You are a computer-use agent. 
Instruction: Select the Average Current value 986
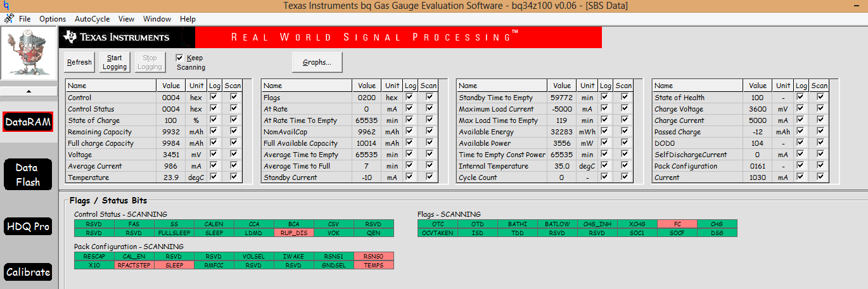coord(172,166)
